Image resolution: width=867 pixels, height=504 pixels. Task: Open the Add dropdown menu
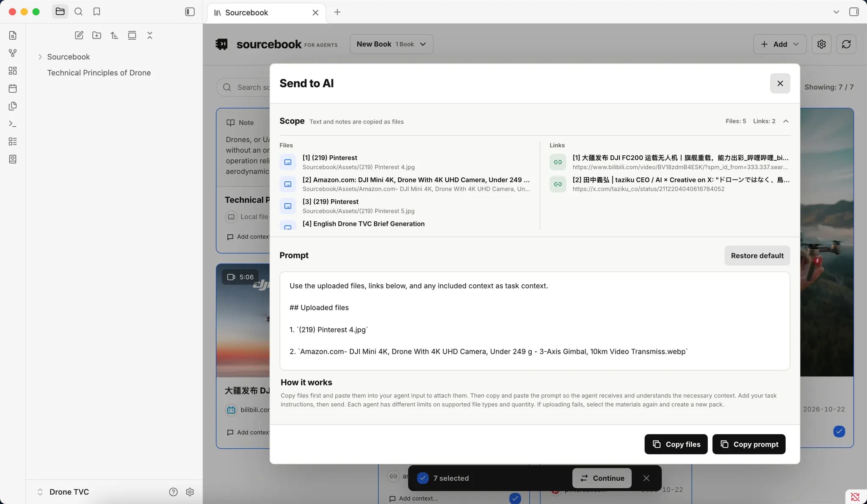tap(780, 44)
